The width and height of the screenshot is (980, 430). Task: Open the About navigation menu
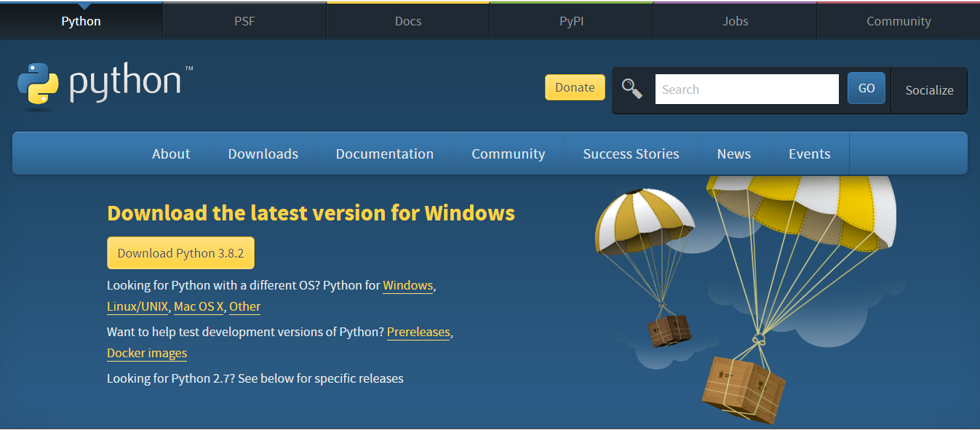tap(171, 154)
